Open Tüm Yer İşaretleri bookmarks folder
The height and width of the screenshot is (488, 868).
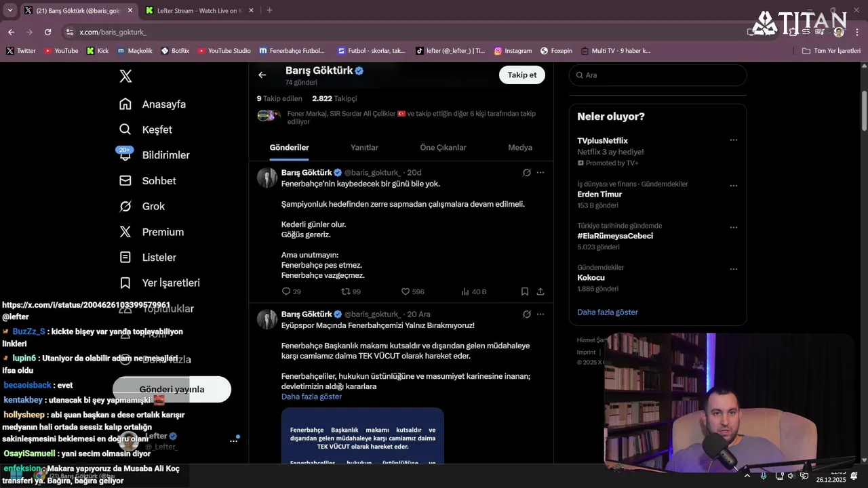(831, 51)
